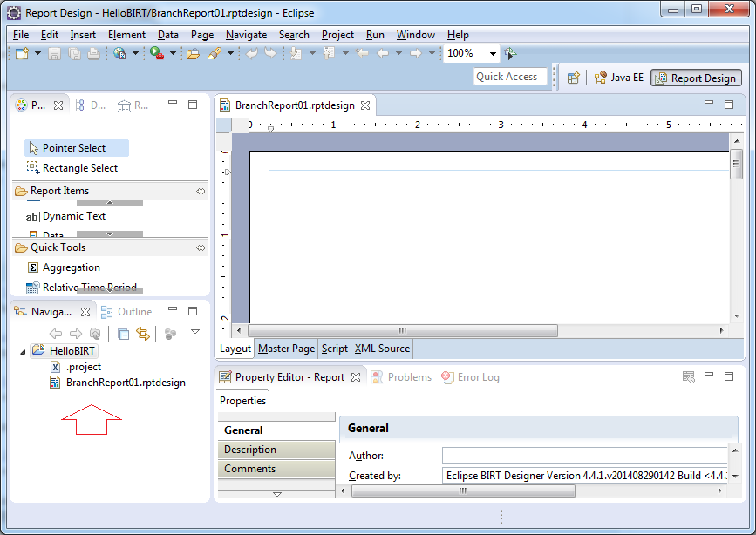Image resolution: width=756 pixels, height=535 pixels.
Task: Click Navigator's Back arrow icon
Action: pos(56,333)
